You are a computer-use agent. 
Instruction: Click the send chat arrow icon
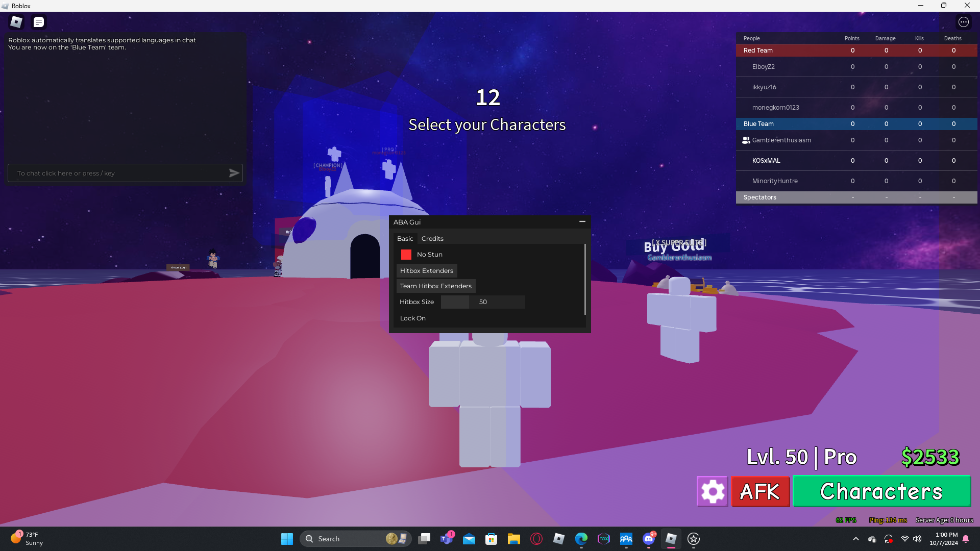coord(234,173)
